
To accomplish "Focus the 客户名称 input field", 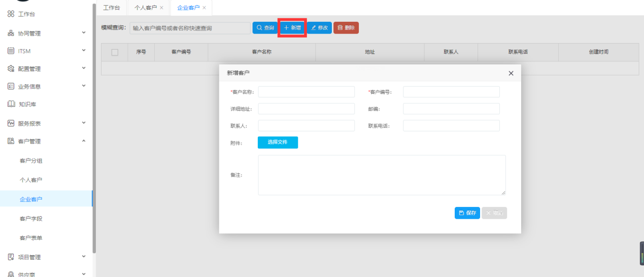I will click(x=306, y=92).
